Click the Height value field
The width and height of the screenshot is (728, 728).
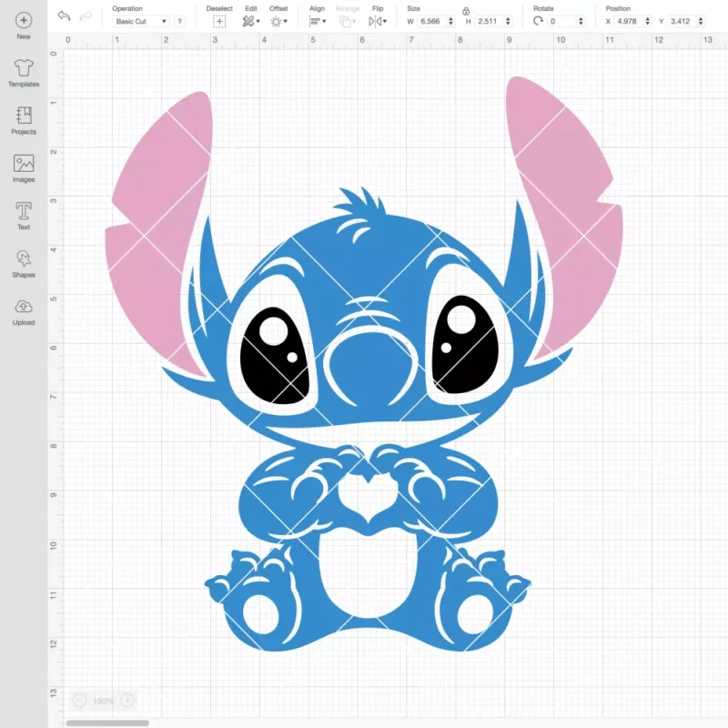(489, 21)
